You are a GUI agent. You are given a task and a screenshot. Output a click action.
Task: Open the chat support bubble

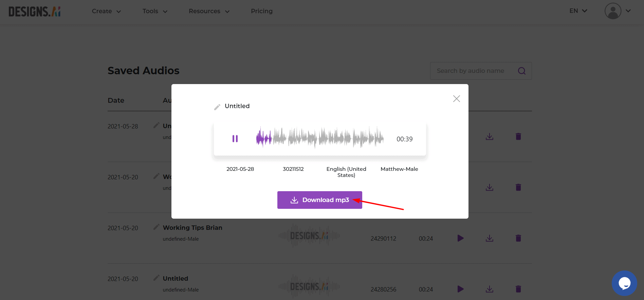coord(624,283)
